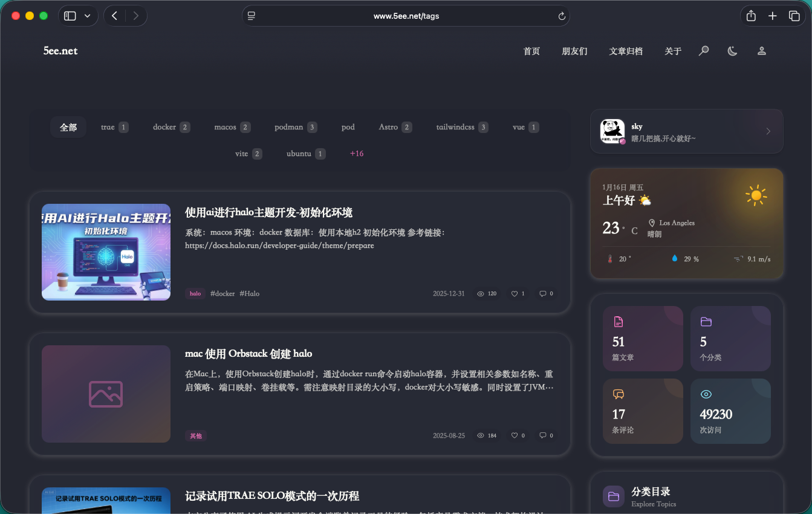Open the site search icon
812x514 pixels.
(x=704, y=51)
